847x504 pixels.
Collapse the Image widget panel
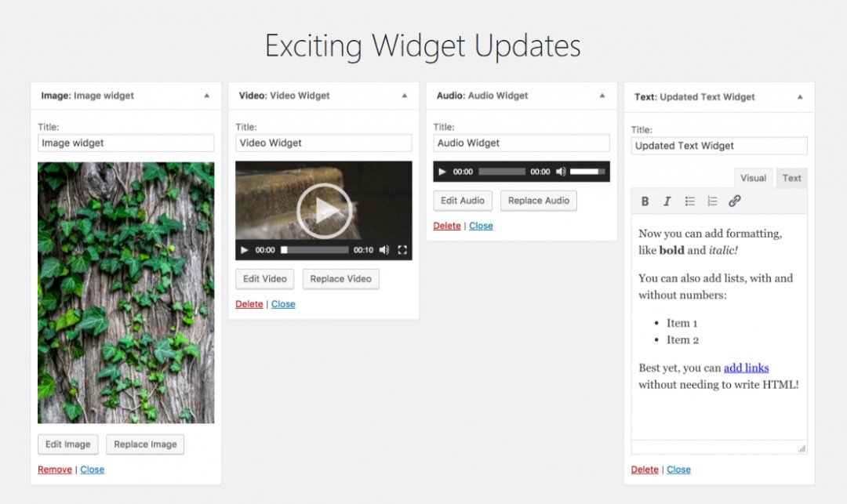[206, 96]
